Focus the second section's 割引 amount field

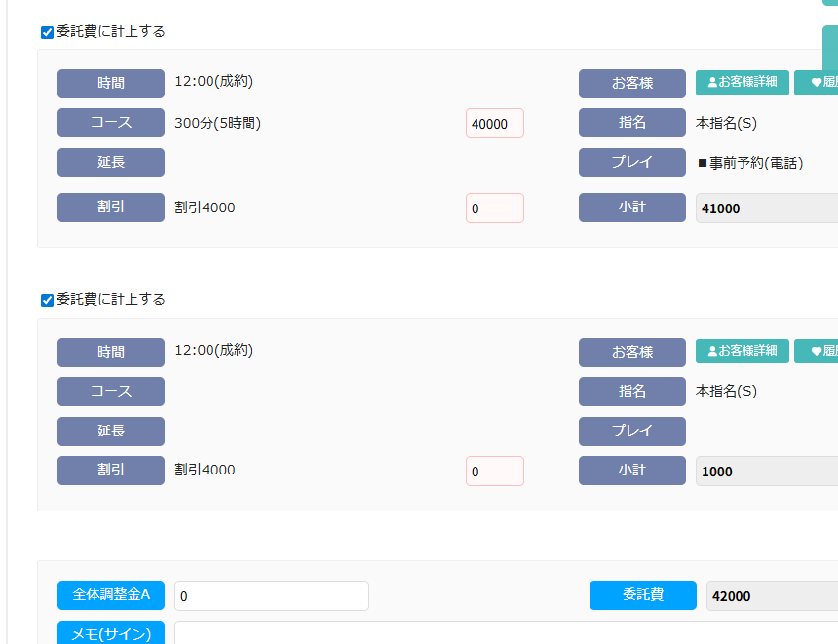click(494, 472)
